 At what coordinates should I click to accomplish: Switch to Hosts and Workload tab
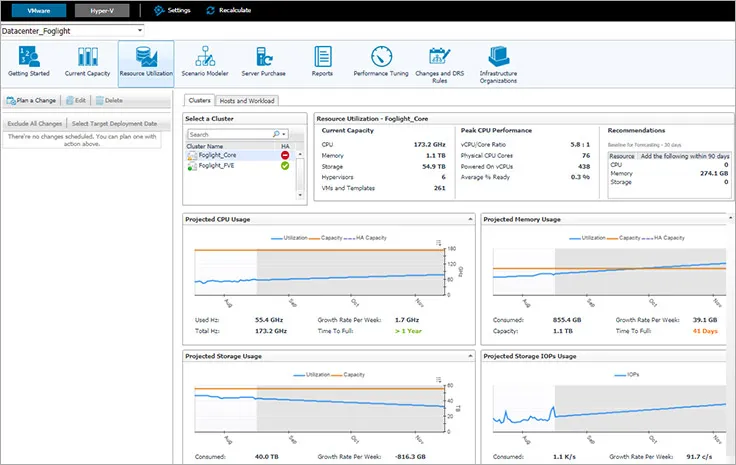pyautogui.click(x=247, y=100)
